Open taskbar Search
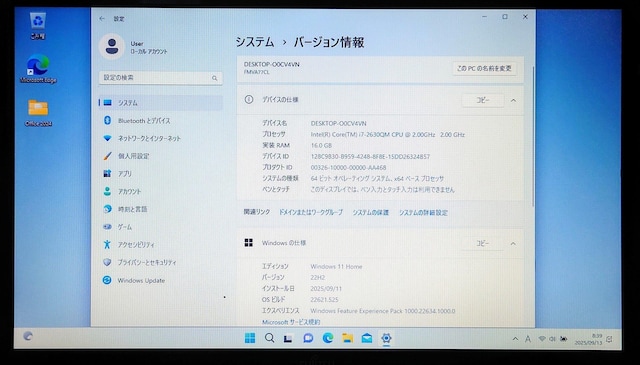Image resolution: width=640 pixels, height=365 pixels. point(269,338)
